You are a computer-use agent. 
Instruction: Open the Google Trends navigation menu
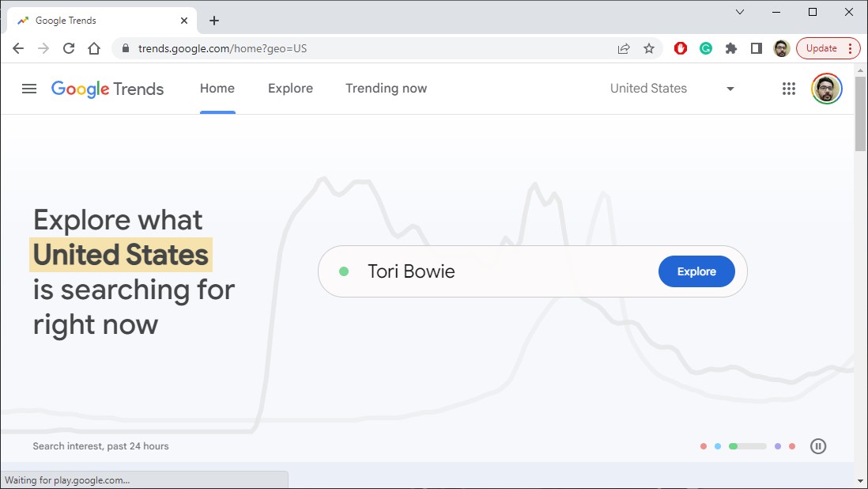click(x=29, y=89)
